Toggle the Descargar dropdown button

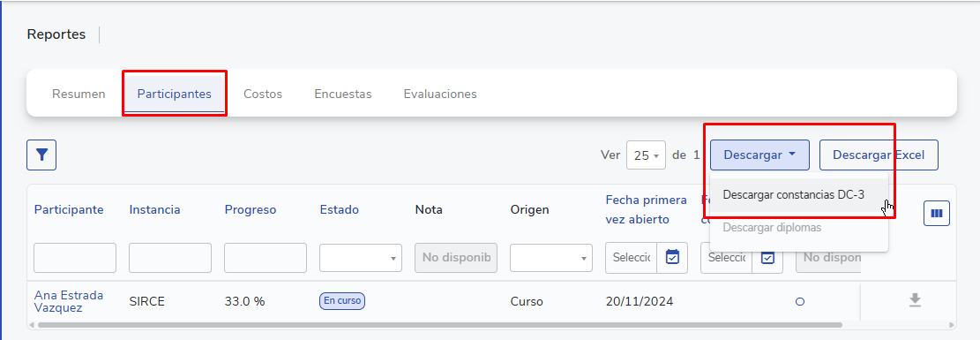pyautogui.click(x=759, y=155)
